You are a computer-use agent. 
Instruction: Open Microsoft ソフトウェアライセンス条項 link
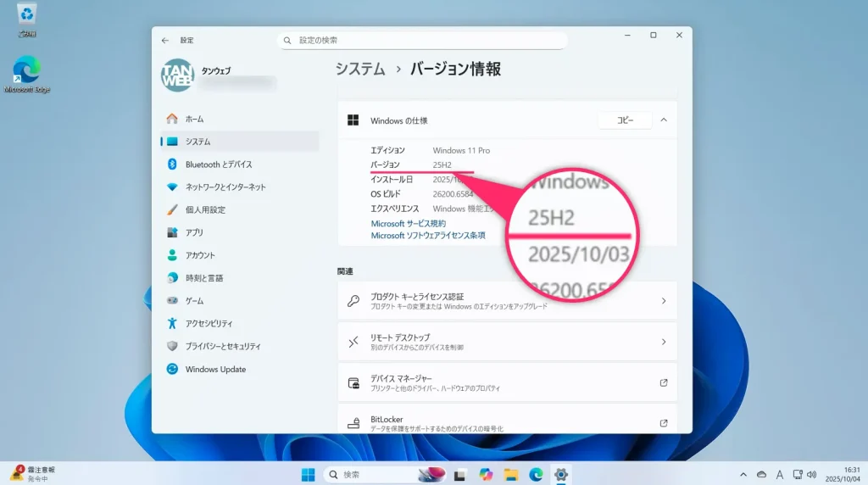[x=427, y=236]
